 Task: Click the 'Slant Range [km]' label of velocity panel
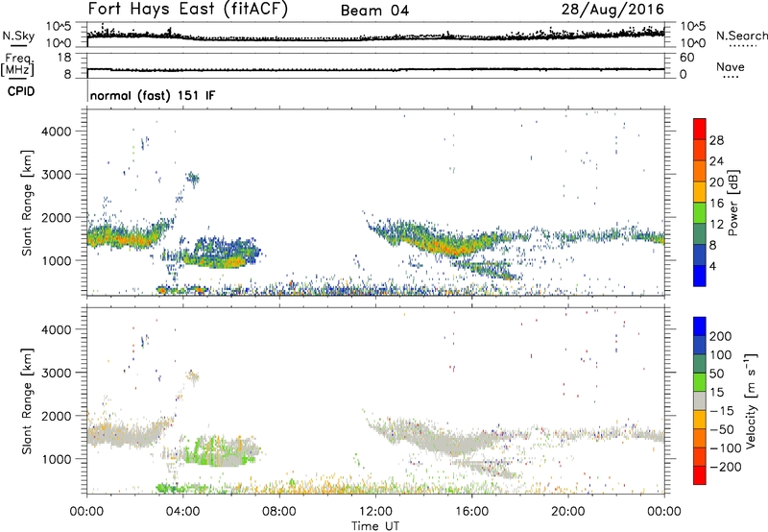click(x=27, y=400)
